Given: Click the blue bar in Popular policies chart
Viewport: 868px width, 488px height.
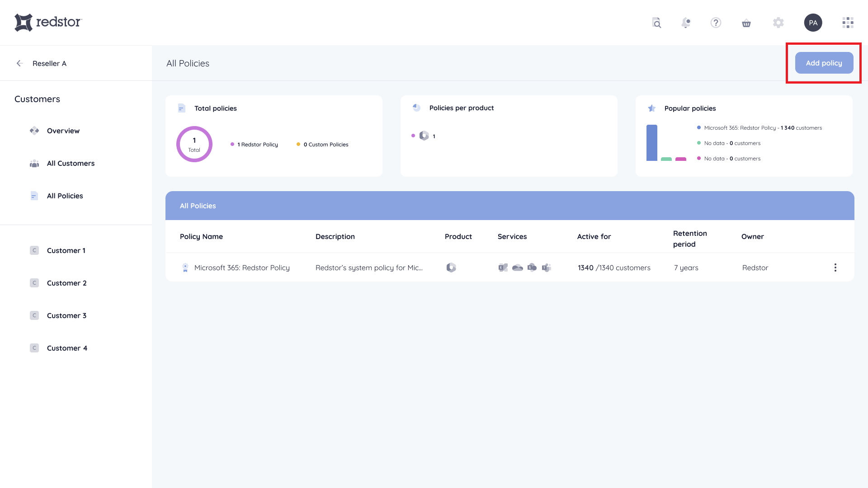Looking at the screenshot, I should pyautogui.click(x=651, y=142).
